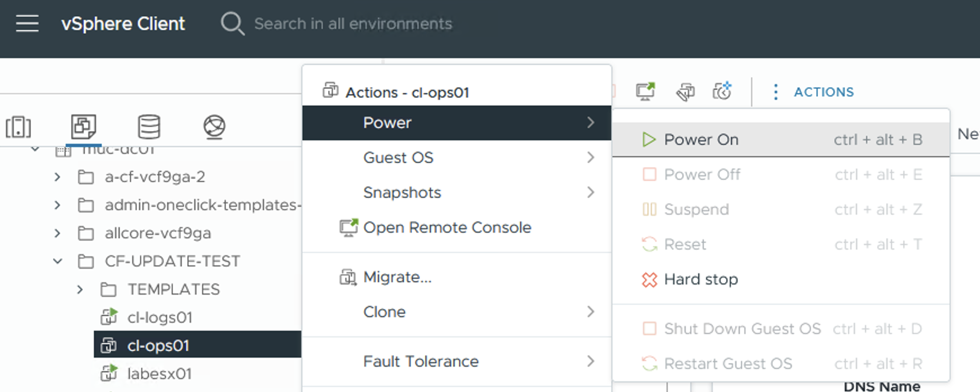This screenshot has height=392, width=980.
Task: Switch to VMs and Templates inventory view
Action: click(x=83, y=126)
